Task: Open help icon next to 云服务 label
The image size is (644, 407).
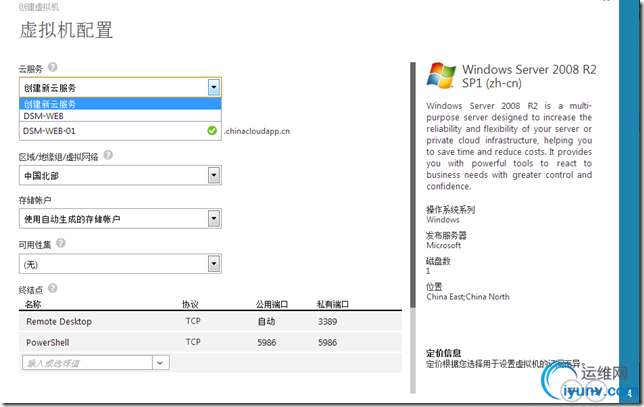Action: [53, 67]
